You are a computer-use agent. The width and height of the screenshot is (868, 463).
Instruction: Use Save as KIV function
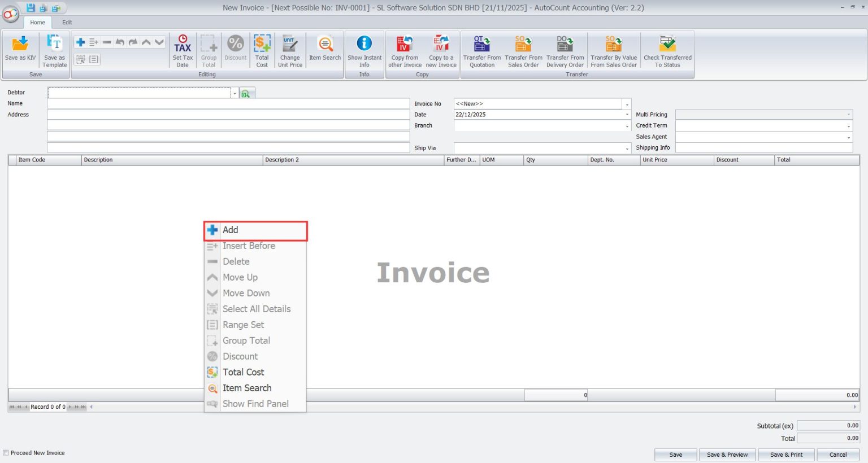pyautogui.click(x=20, y=50)
